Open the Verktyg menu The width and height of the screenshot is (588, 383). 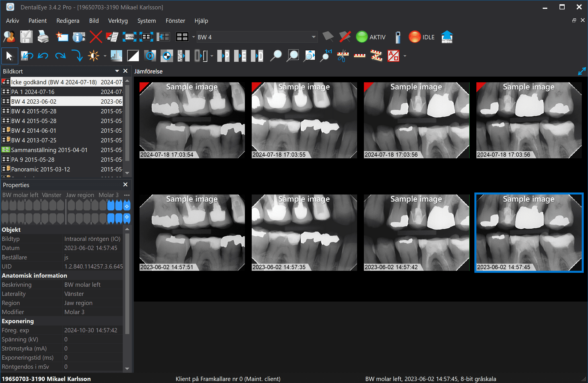pyautogui.click(x=118, y=21)
